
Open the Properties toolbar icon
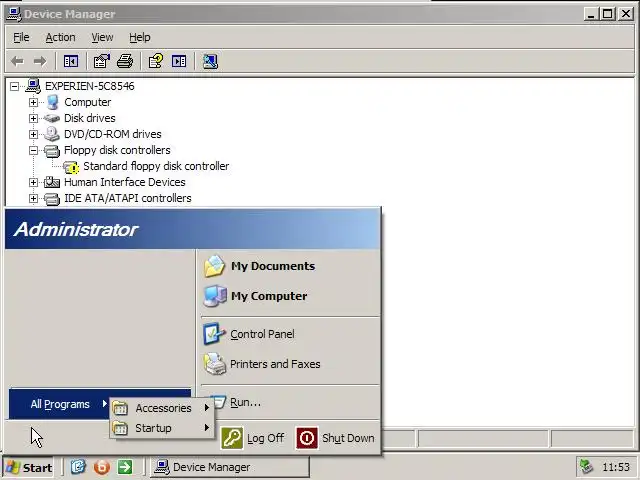click(102, 62)
